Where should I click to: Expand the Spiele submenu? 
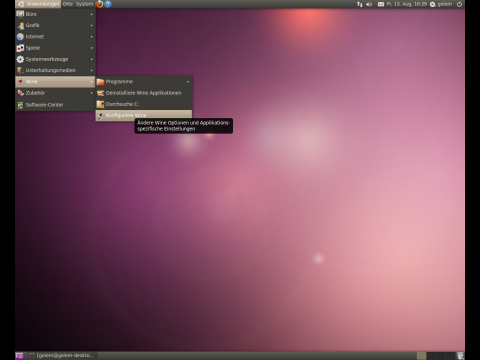[55, 48]
